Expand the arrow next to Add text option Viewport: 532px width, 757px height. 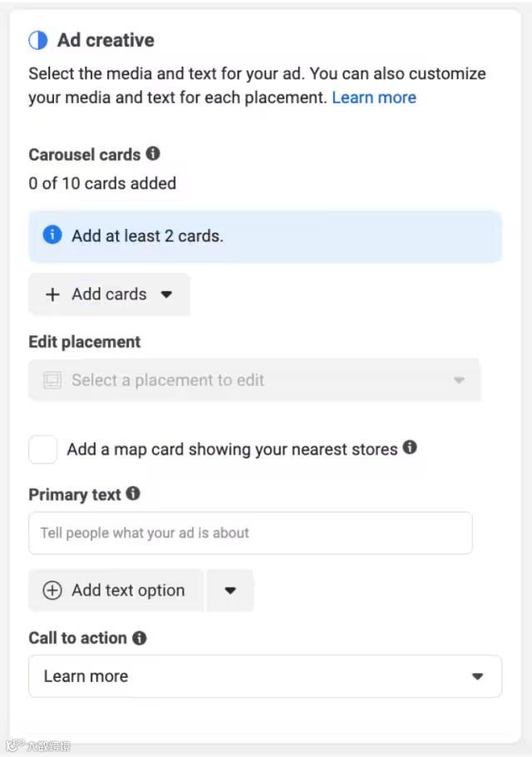[230, 591]
